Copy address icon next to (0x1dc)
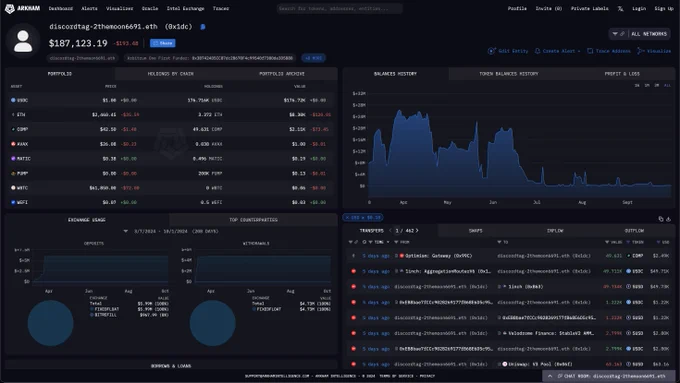Image resolution: width=680 pixels, height=383 pixels. click(x=203, y=27)
